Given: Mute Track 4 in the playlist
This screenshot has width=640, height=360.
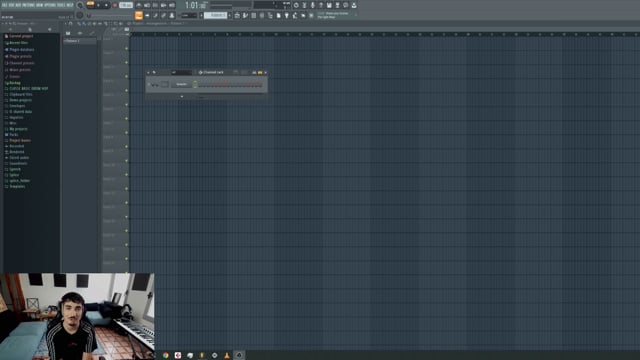Looking at the screenshot, I should tap(127, 91).
